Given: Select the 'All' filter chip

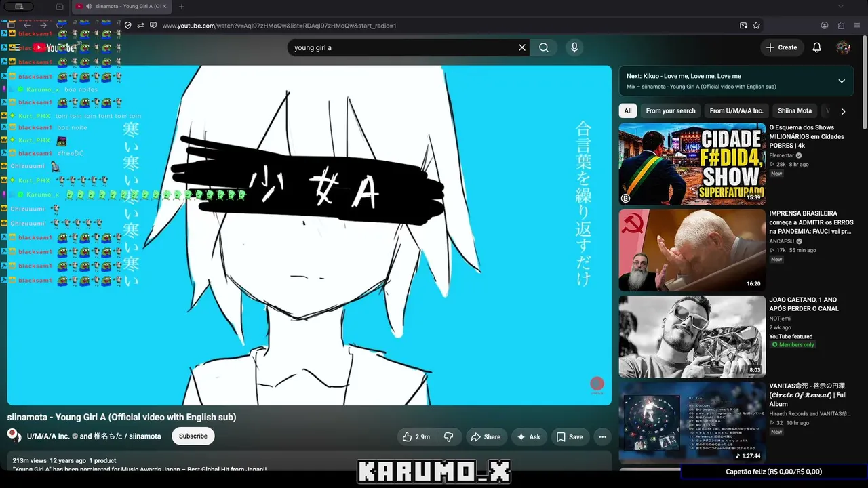Looking at the screenshot, I should point(628,111).
